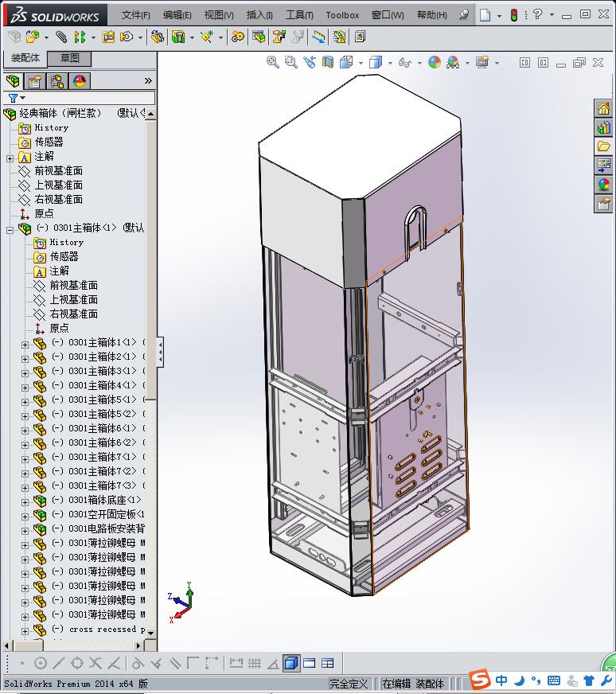Click the Interference Detection icon
Viewport: 616px width, 694px height.
tap(318, 37)
